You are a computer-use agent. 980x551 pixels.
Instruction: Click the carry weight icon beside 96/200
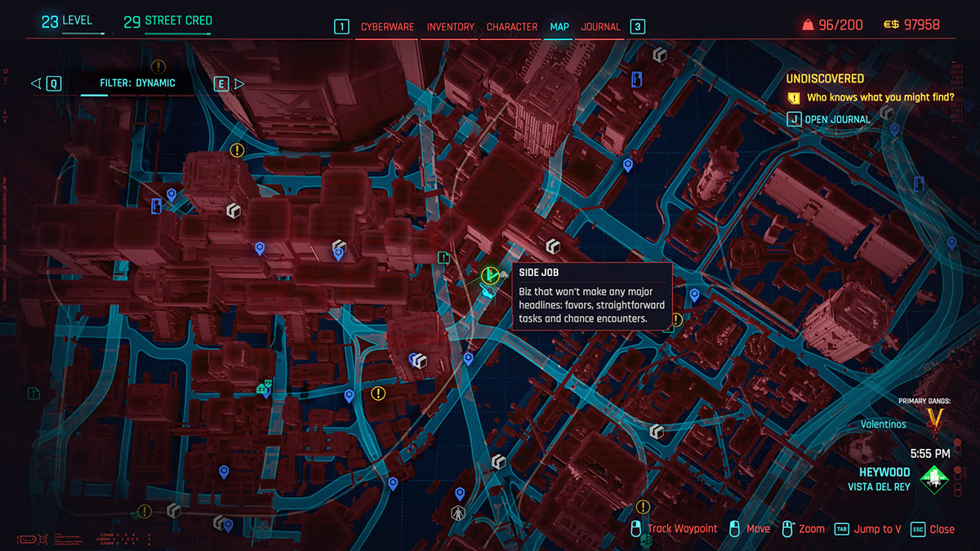[807, 25]
